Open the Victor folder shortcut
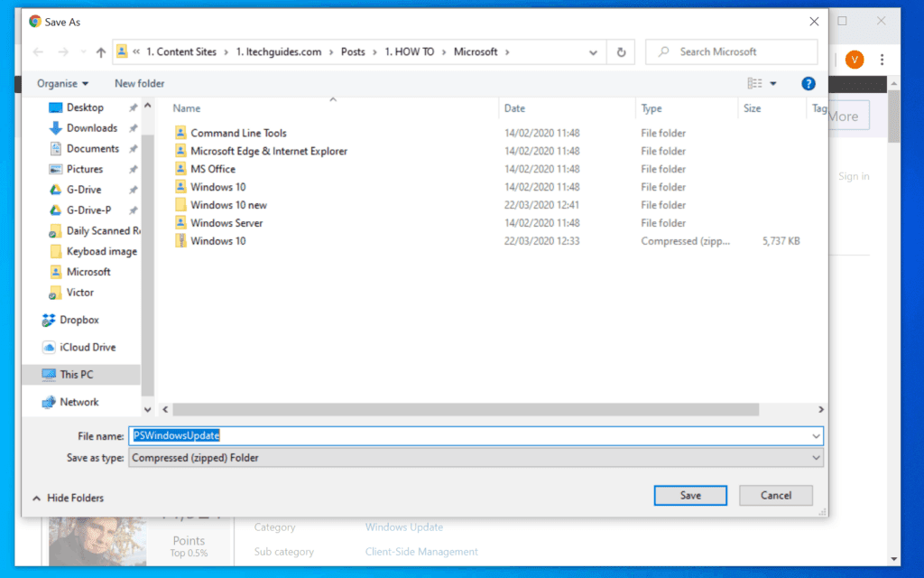Screen dimensions: 924x578 point(79,293)
